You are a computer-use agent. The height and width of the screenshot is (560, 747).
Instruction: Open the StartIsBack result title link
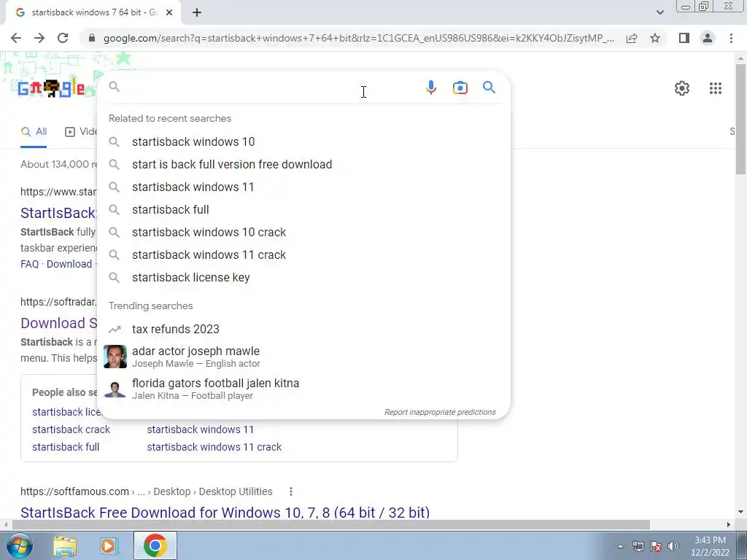coord(58,213)
